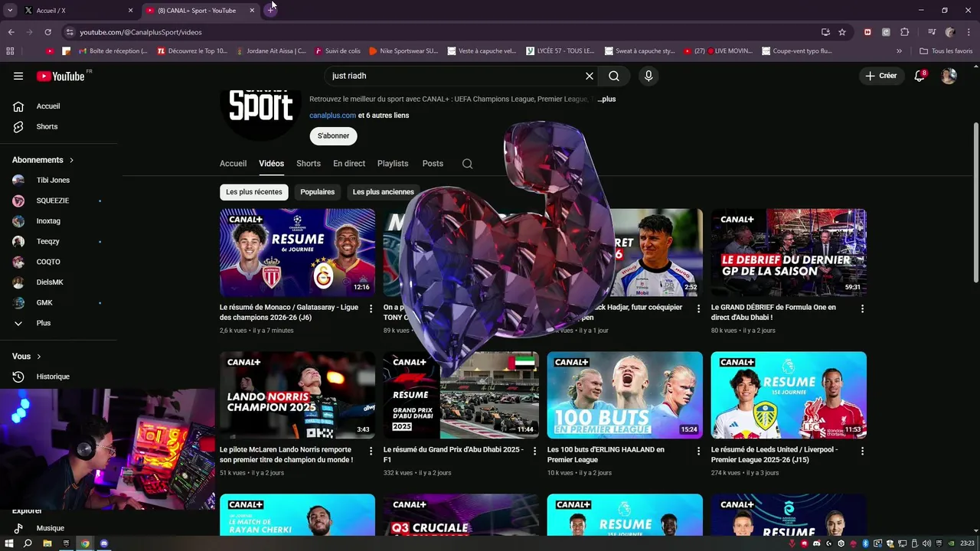Go back with the browser arrow
Viewport: 980px width, 551px height.
tap(11, 32)
